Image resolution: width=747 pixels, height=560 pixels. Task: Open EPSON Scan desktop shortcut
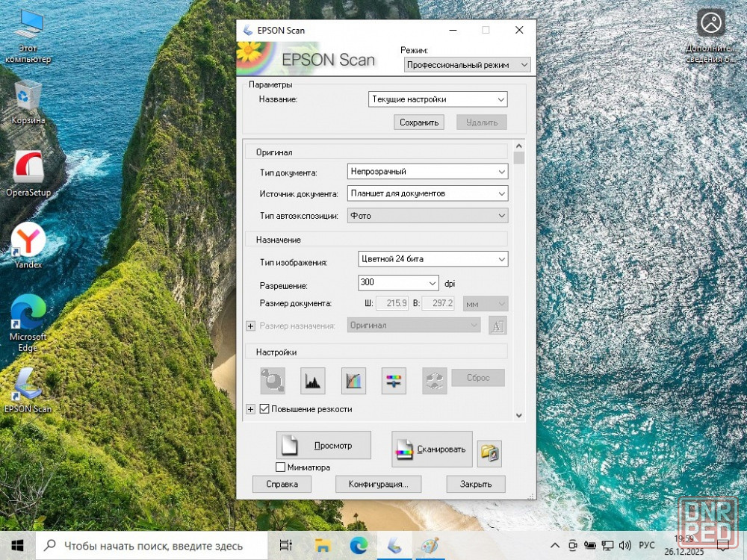pos(28,391)
